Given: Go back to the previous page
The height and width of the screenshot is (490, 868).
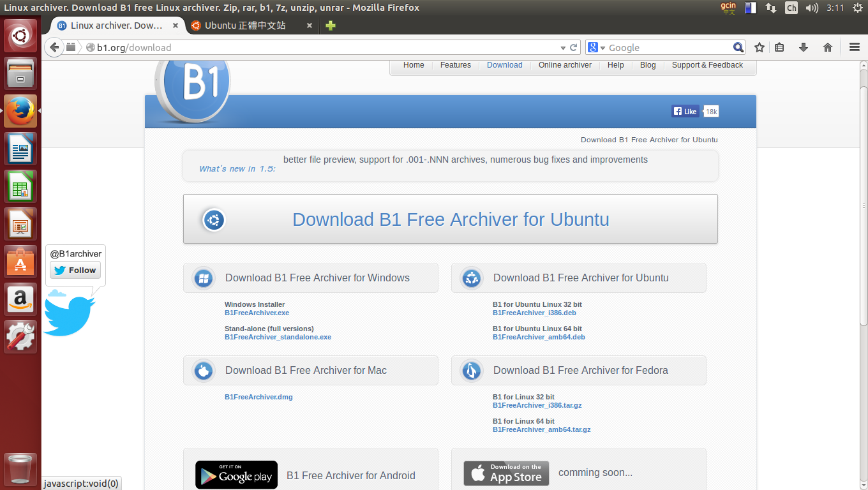Looking at the screenshot, I should pyautogui.click(x=54, y=47).
